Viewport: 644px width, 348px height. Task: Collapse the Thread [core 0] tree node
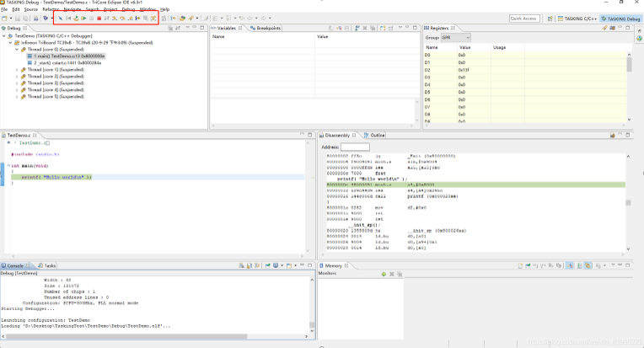[18, 49]
